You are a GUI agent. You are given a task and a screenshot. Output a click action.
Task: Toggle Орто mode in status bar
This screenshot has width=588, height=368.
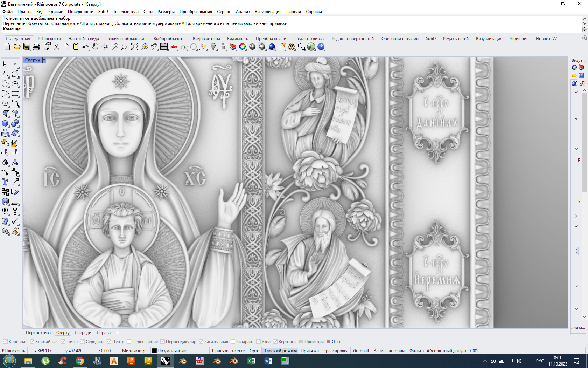point(254,351)
